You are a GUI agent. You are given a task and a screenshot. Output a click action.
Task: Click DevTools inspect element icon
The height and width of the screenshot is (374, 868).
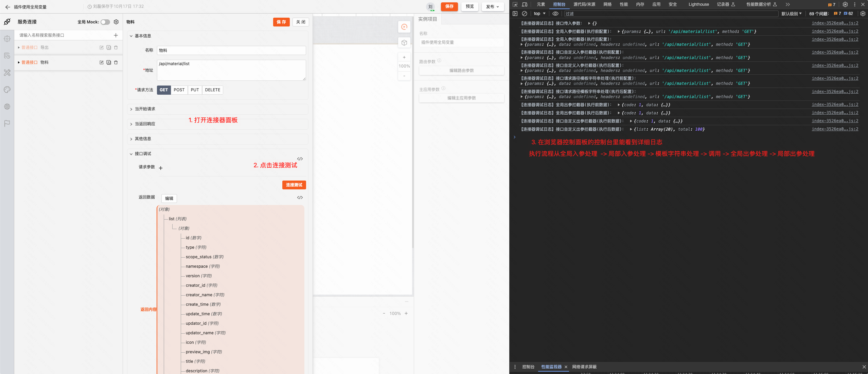(515, 4)
